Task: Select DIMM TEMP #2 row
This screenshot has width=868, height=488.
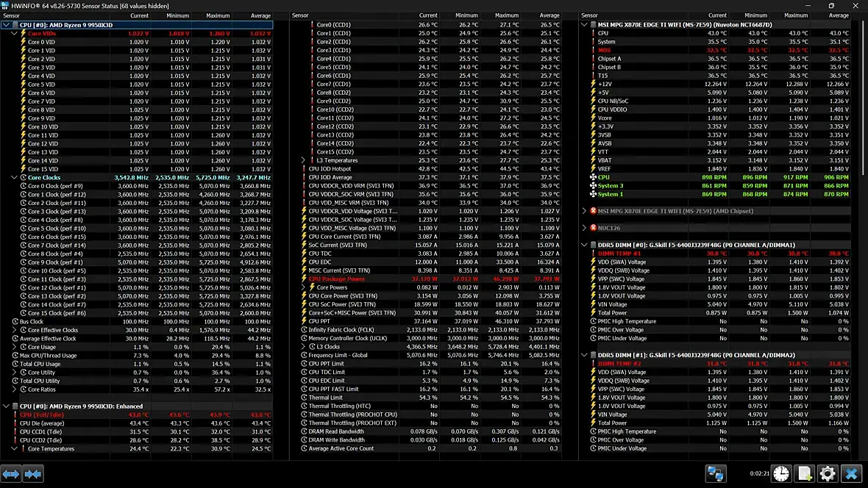Action: [x=715, y=364]
